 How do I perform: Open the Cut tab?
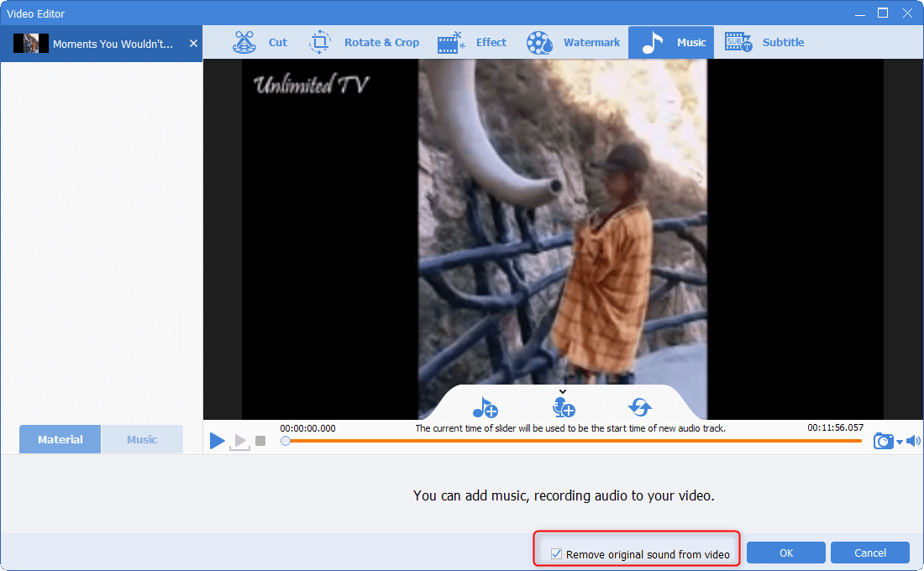pyautogui.click(x=260, y=43)
